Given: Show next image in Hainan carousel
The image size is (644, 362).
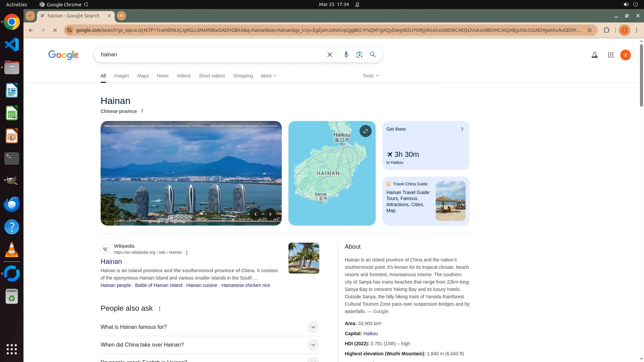Looking at the screenshot, I should click(270, 214).
